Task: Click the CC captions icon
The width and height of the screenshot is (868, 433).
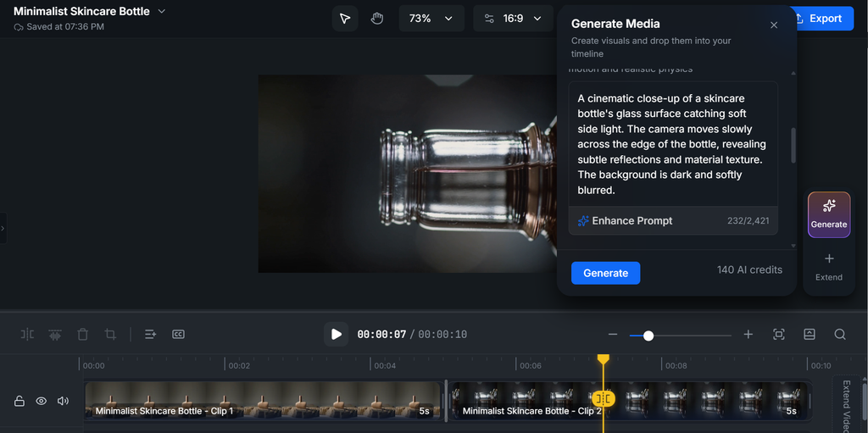Action: [x=178, y=335]
